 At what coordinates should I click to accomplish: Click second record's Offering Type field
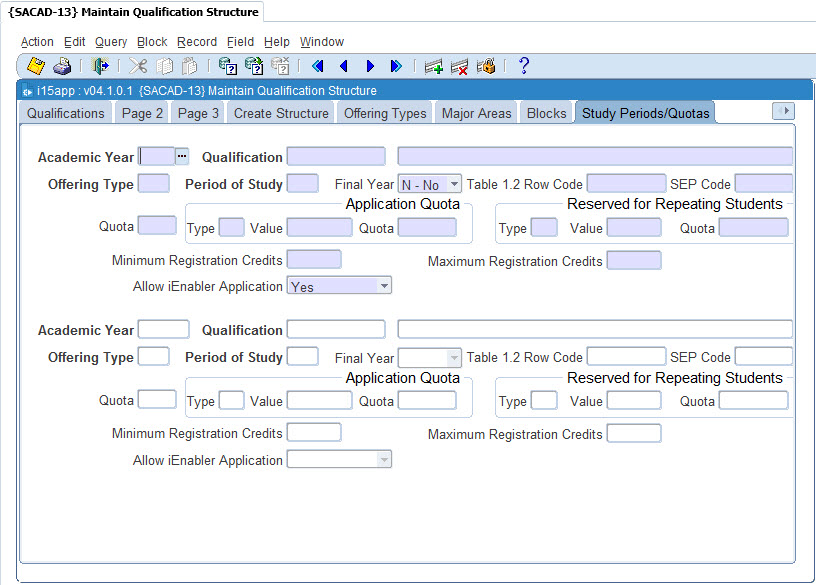click(154, 357)
